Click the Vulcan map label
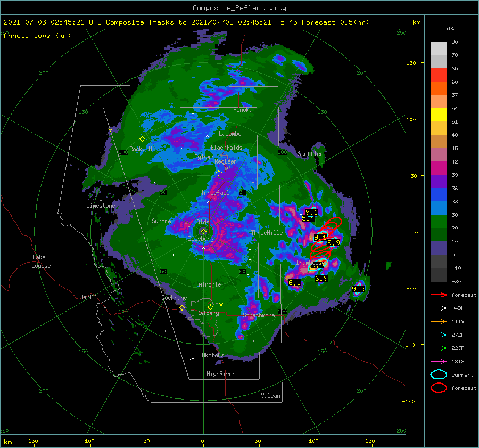The height and width of the screenshot is (448, 479). tap(271, 396)
